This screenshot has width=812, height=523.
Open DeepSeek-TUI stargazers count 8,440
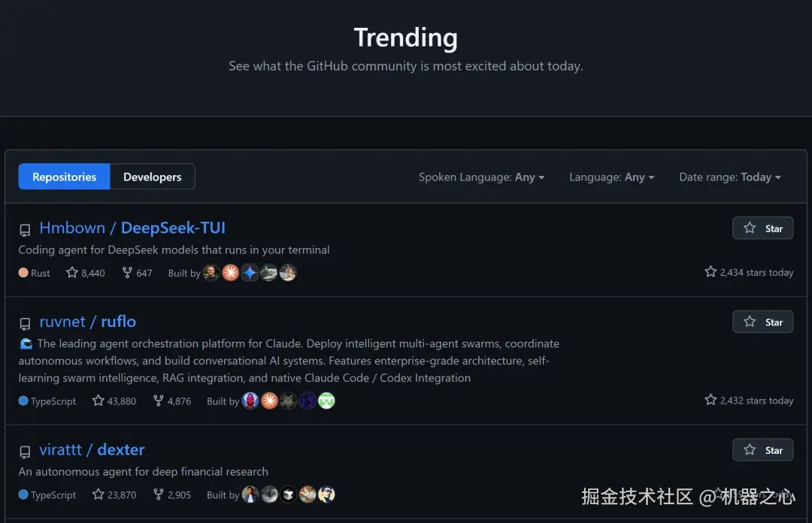(86, 273)
